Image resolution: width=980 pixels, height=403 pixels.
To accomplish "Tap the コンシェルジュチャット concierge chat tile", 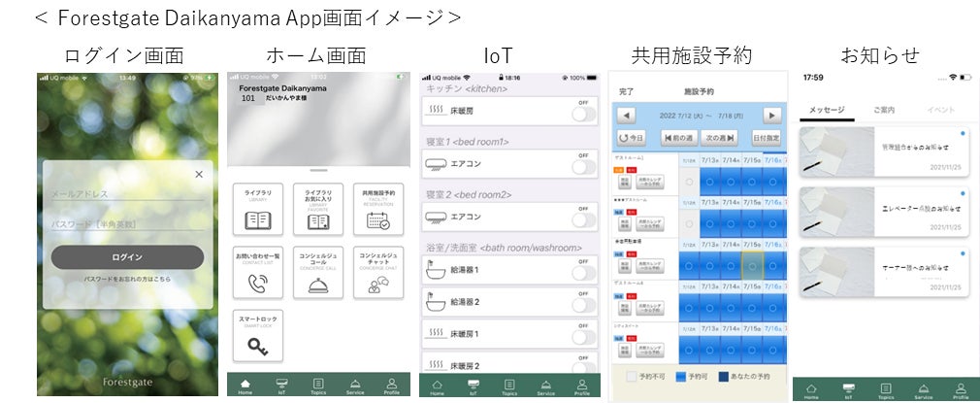I will pos(378,272).
